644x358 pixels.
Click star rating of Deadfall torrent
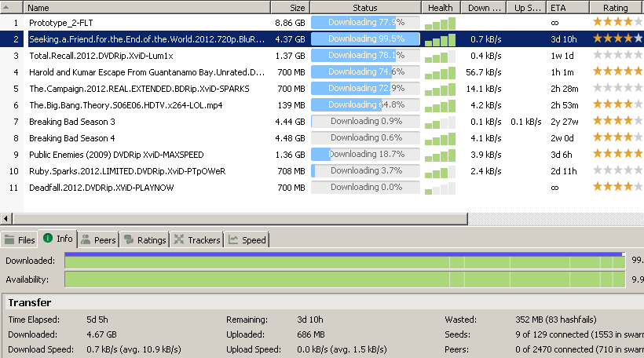(x=618, y=187)
